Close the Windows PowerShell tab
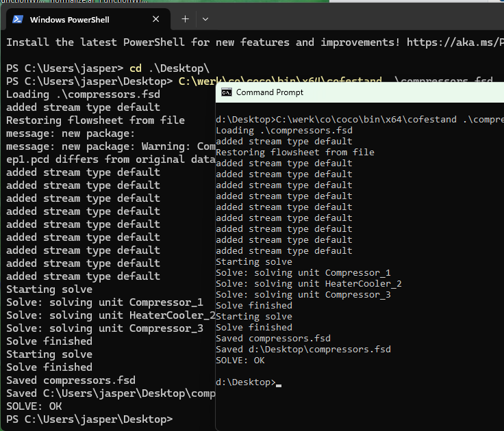The height and width of the screenshot is (431, 504). pos(156,20)
